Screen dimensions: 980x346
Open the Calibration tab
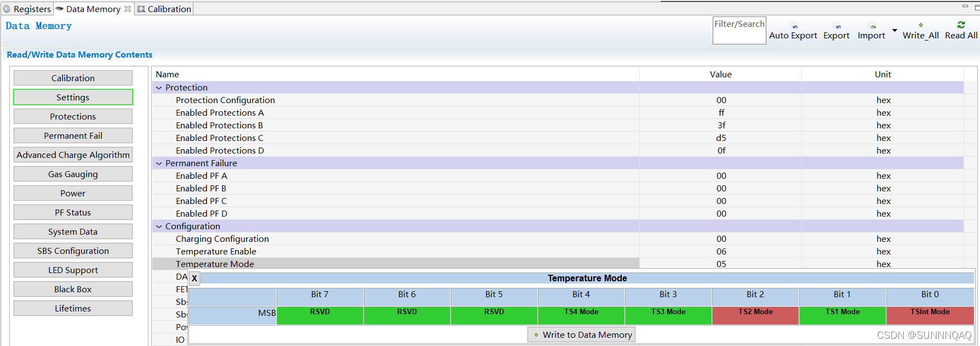coord(164,9)
